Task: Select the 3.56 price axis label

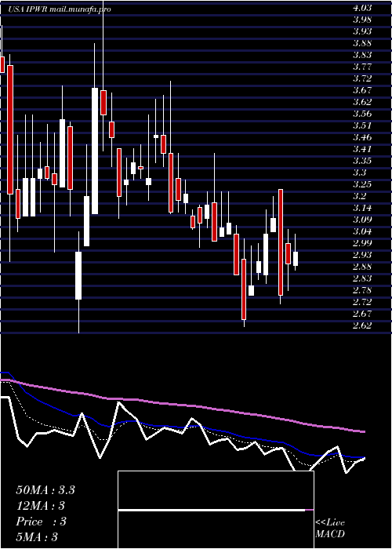Action: click(362, 113)
